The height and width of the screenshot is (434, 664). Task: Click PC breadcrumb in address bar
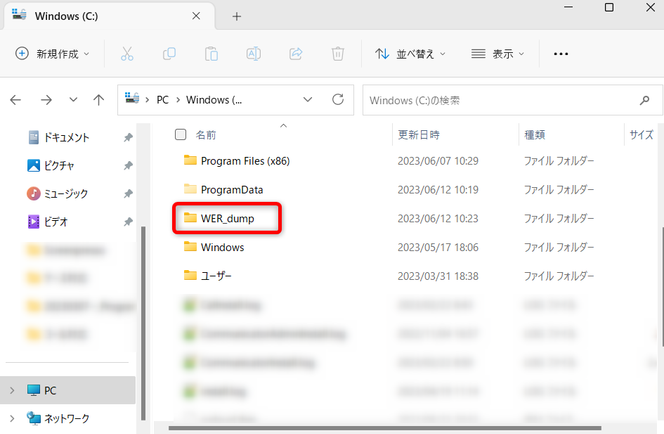click(163, 100)
